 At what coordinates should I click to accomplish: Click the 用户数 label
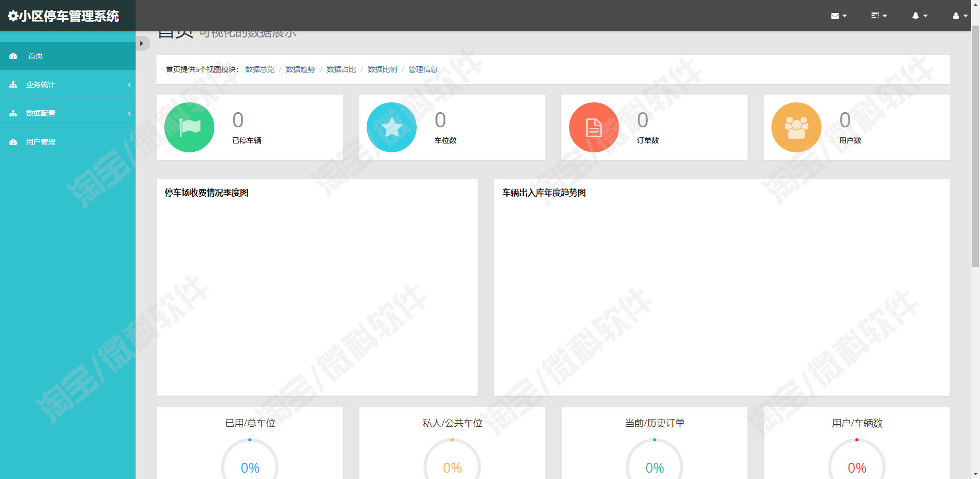[x=850, y=140]
